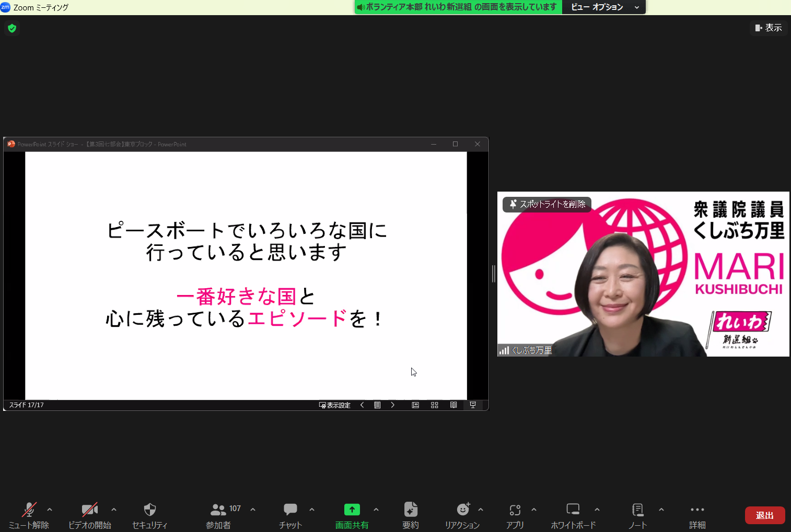Open the 表示 view menu at top right
Screen dimensions: 791x532
click(x=769, y=28)
